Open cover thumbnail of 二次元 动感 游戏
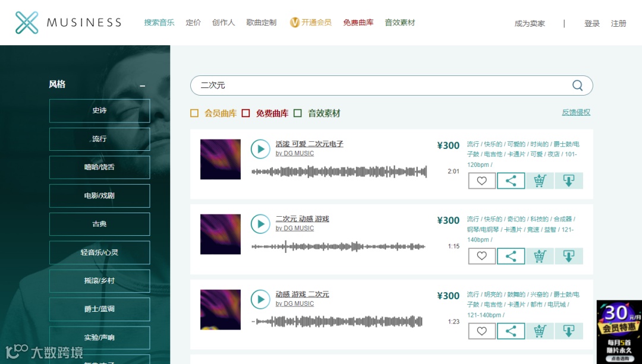642x364 pixels. [221, 235]
